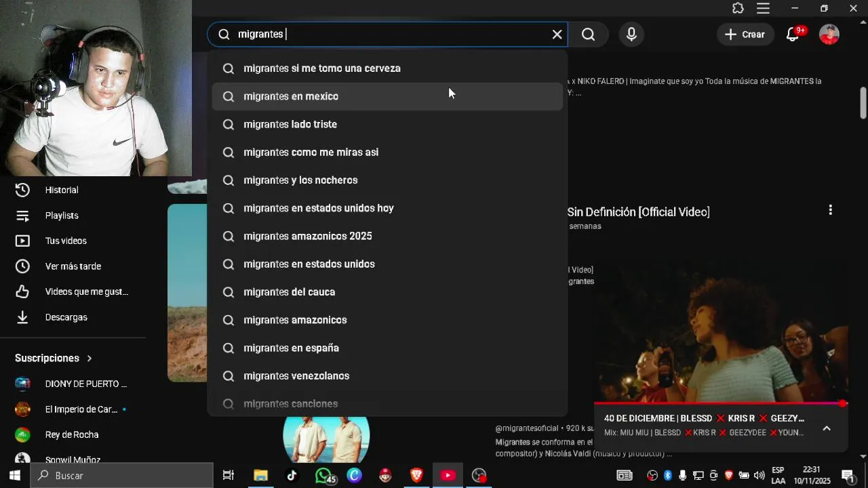Click the miniplayer video thumbnail
The image size is (868, 488).
click(x=721, y=331)
